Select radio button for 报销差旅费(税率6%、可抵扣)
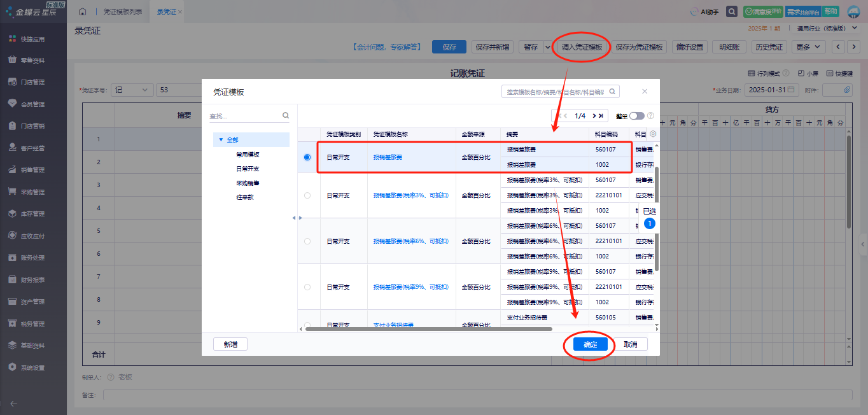Screen dimensions: 868x415 pyautogui.click(x=307, y=241)
